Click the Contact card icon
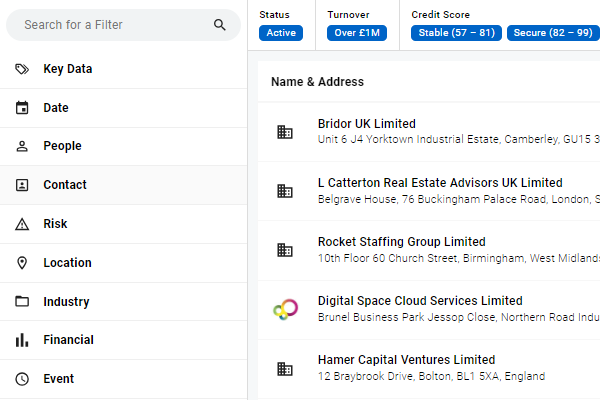Viewport: 600px width, 400px height. pyautogui.click(x=22, y=185)
